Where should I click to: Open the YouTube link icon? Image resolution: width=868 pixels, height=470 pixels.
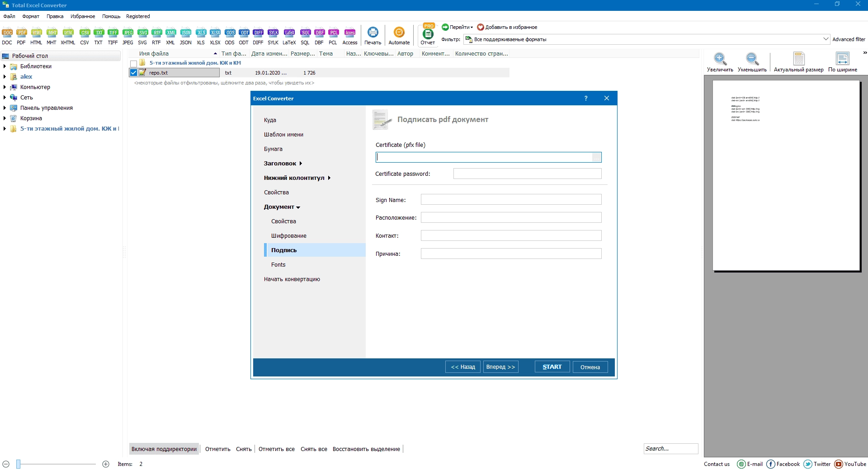click(839, 464)
